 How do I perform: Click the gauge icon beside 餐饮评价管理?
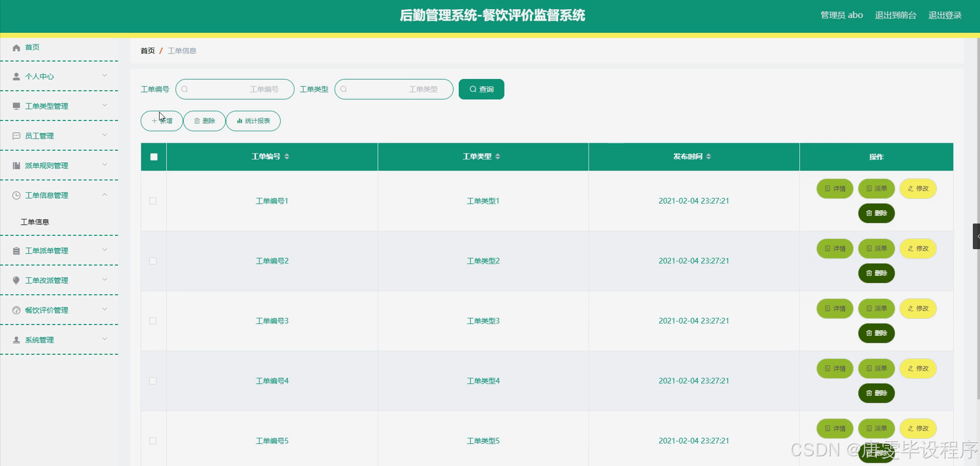16,310
